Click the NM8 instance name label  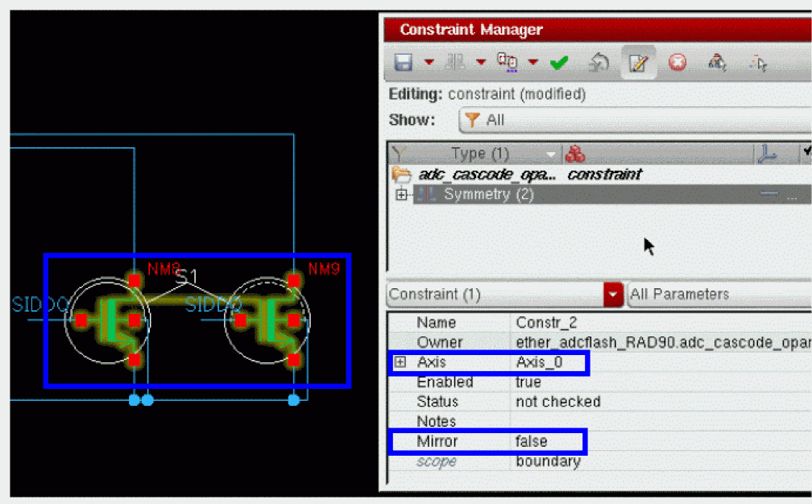tap(164, 269)
